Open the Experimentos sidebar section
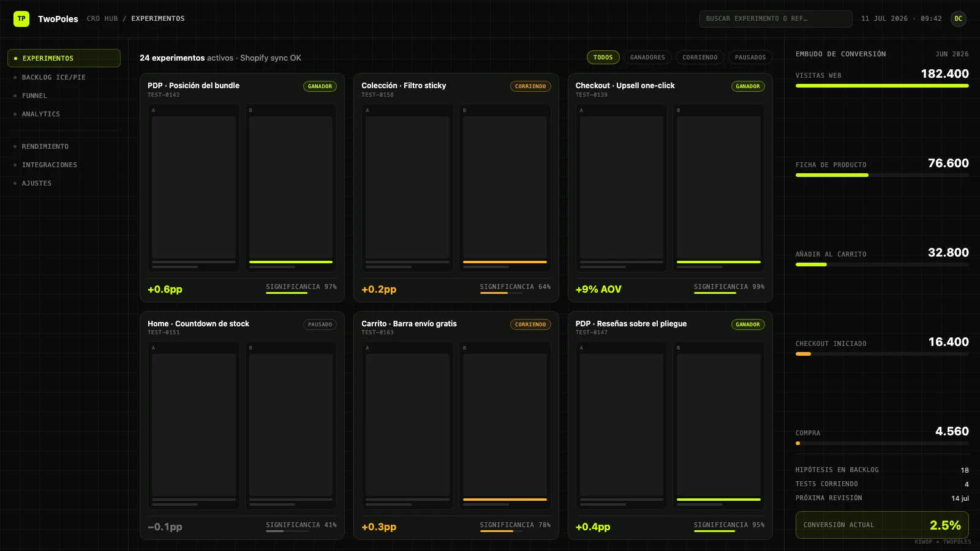This screenshot has height=551, width=980. pos(64,58)
